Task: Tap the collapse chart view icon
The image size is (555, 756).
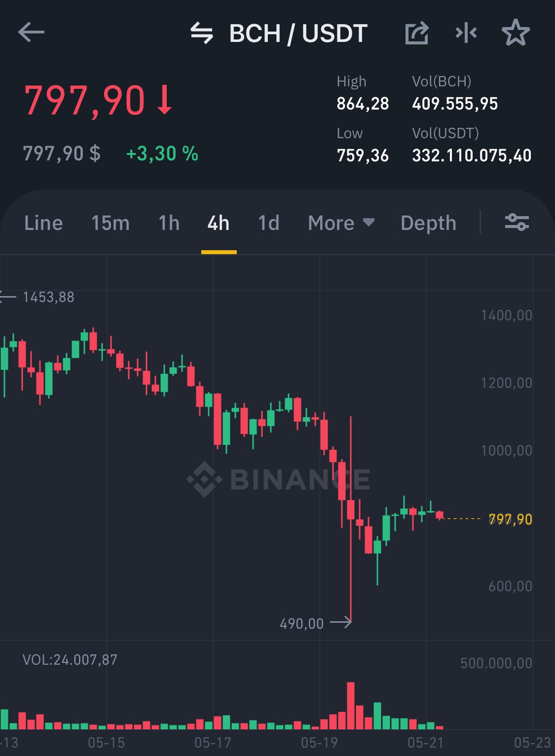Action: 466,33
